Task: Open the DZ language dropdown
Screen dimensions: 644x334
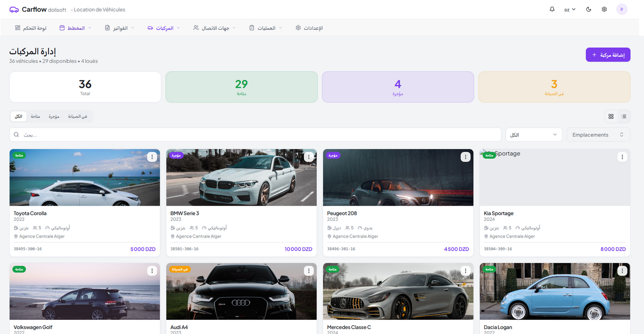Action: pos(570,9)
